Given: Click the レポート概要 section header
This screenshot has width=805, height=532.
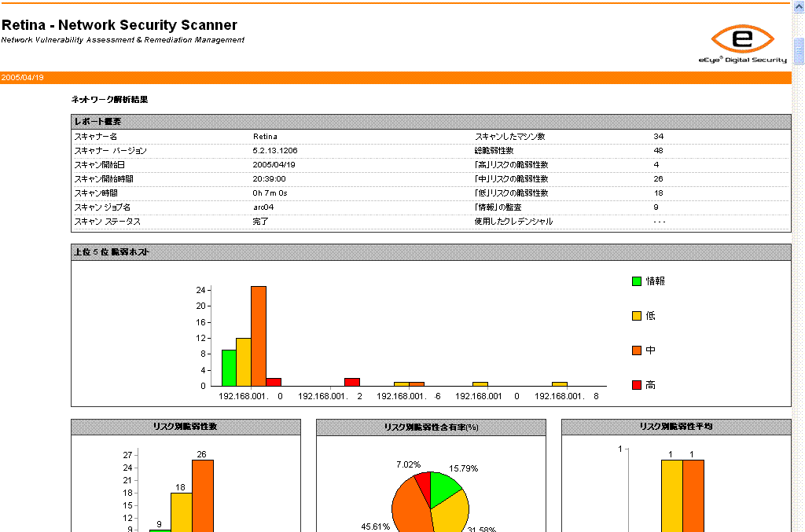Looking at the screenshot, I should [x=431, y=122].
